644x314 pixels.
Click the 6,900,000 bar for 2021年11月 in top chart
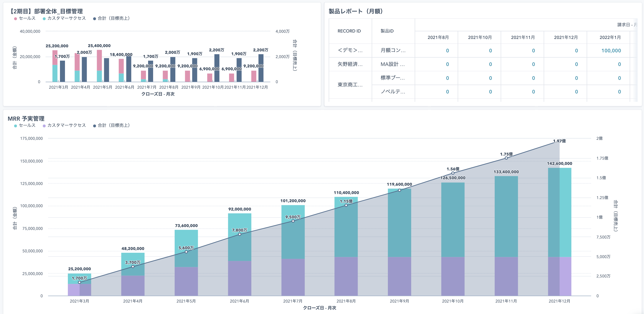232,77
